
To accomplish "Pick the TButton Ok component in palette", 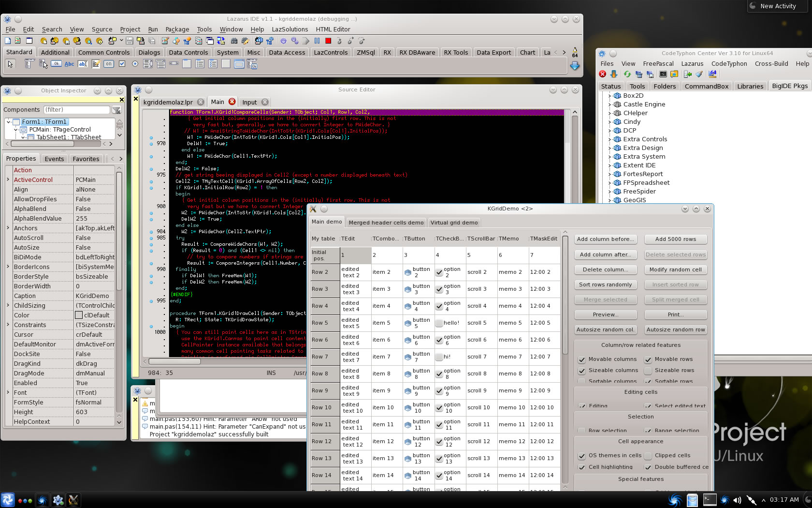I will pos(57,63).
